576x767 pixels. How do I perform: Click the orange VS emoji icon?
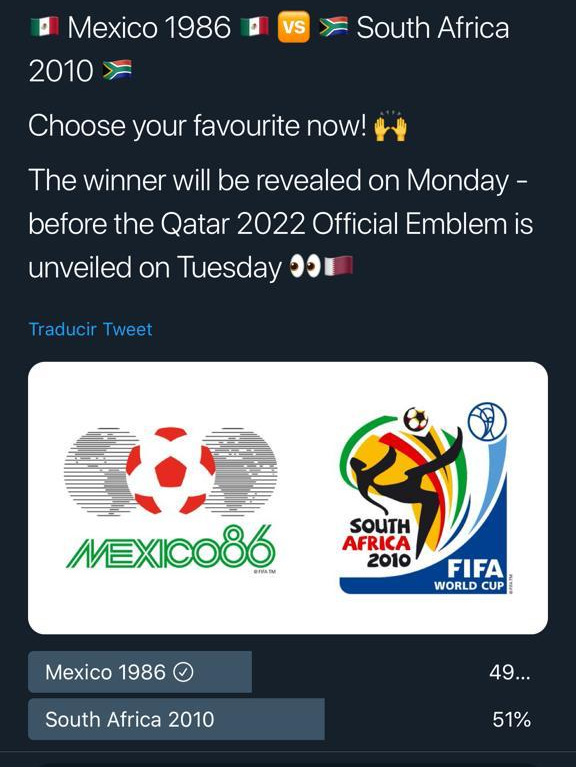pos(293,27)
